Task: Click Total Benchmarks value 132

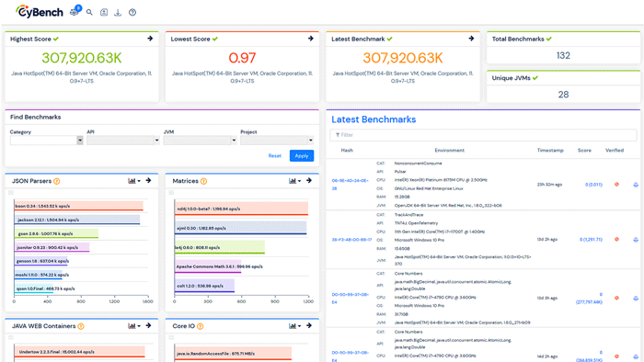Action: click(x=563, y=55)
